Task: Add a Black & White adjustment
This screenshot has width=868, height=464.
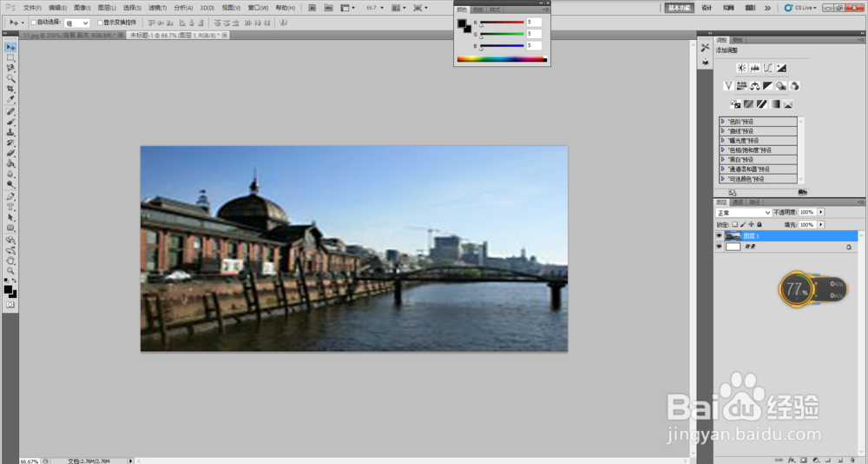Action: 768,86
